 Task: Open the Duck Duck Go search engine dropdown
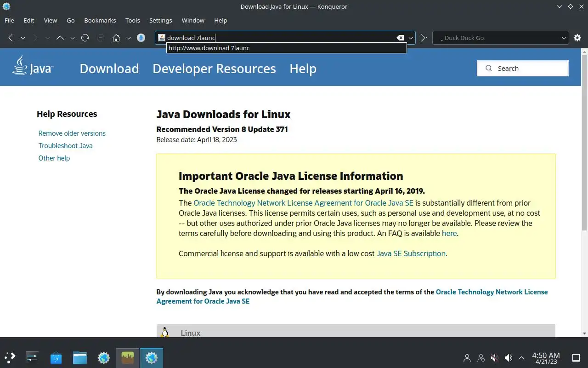pos(564,38)
